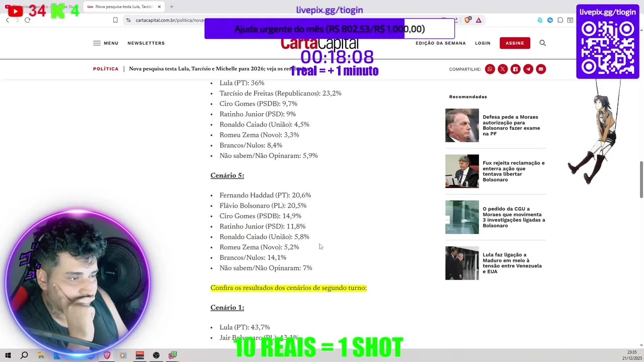Bookmark this page with the bookmark icon
The image size is (644, 362).
[x=115, y=20]
